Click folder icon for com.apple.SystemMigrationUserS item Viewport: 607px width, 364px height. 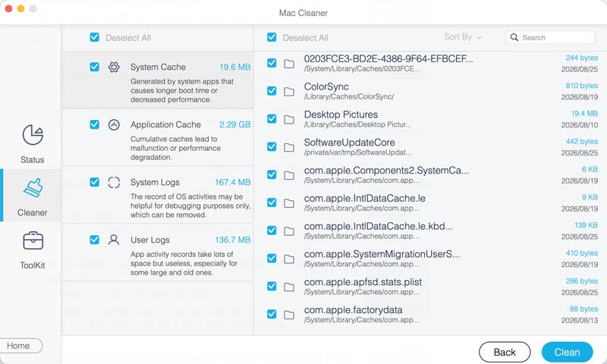(x=289, y=259)
